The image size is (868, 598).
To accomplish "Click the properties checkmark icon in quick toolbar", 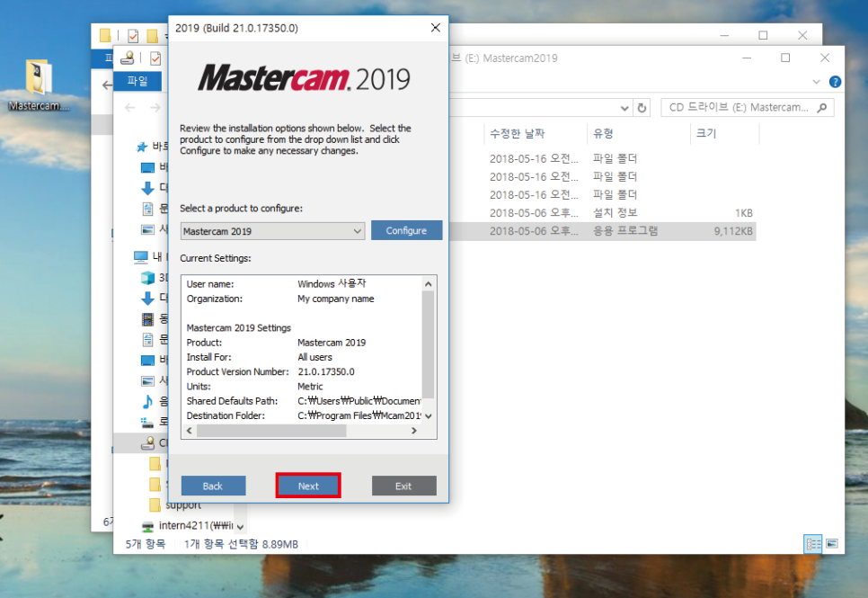I will coord(155,58).
